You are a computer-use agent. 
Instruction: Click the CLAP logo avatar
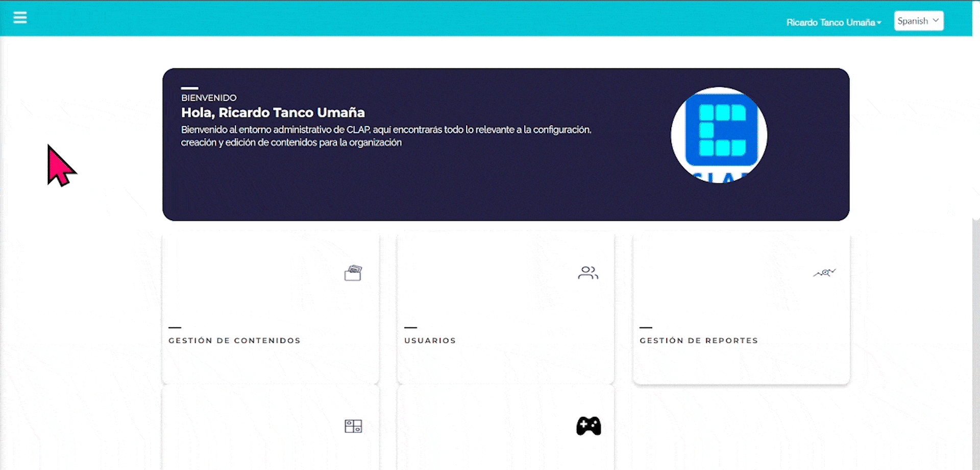click(x=719, y=135)
